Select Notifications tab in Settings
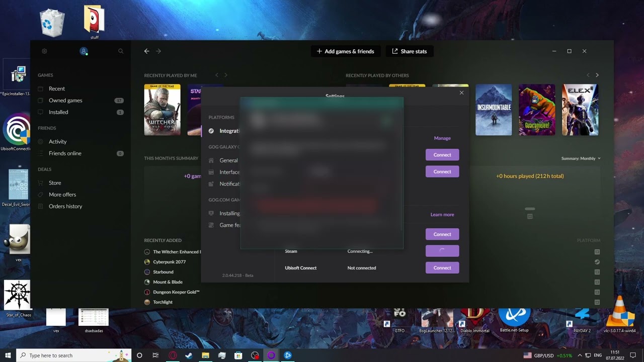 [x=223, y=184]
